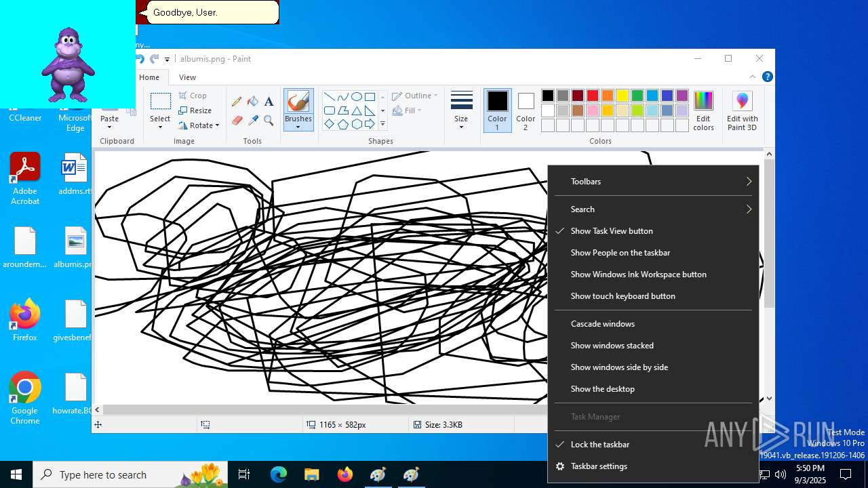The image size is (868, 488).
Task: Expand the Search submenu
Action: tap(653, 209)
